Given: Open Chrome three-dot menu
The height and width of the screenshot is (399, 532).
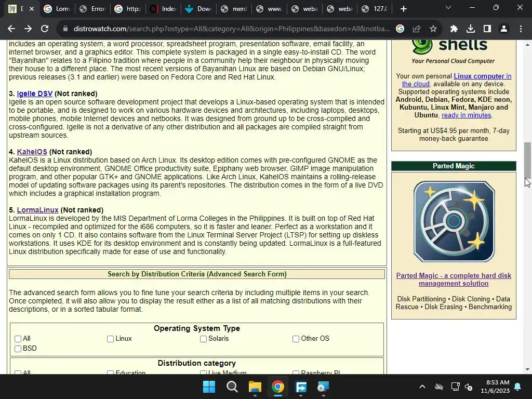Looking at the screenshot, I should (x=521, y=29).
